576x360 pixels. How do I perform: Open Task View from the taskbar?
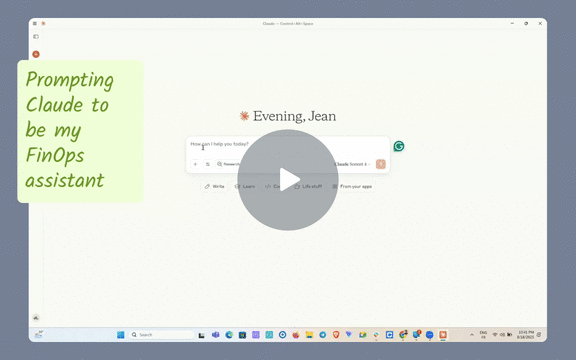(201, 335)
